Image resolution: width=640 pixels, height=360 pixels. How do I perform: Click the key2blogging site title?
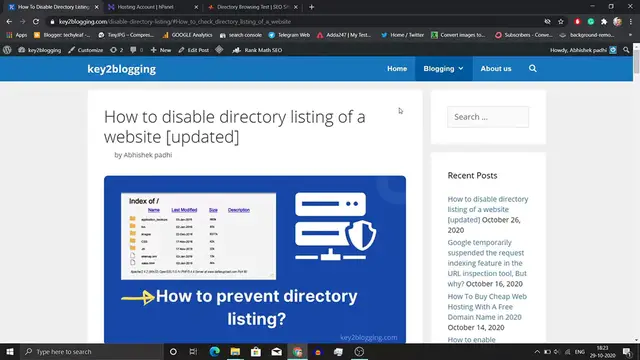point(122,69)
